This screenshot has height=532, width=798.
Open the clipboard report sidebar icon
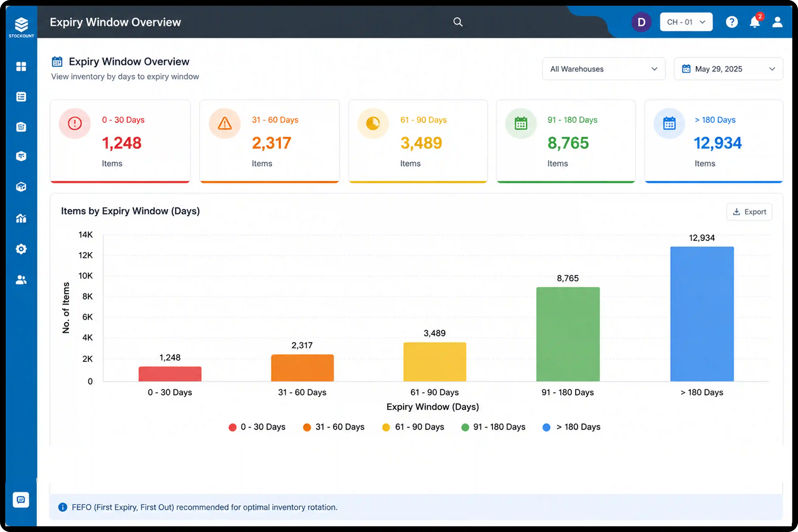(x=21, y=127)
